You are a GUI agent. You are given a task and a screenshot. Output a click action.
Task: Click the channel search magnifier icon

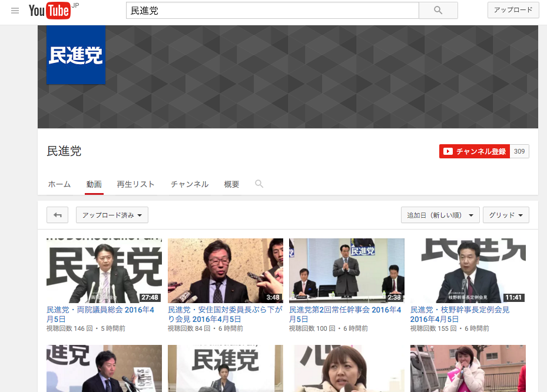point(259,184)
